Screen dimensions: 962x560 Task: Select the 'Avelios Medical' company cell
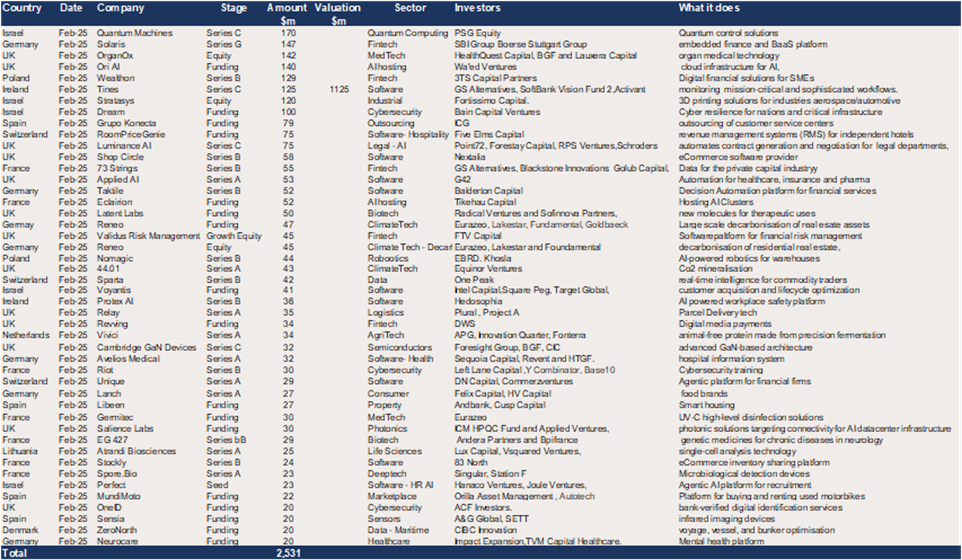point(128,359)
